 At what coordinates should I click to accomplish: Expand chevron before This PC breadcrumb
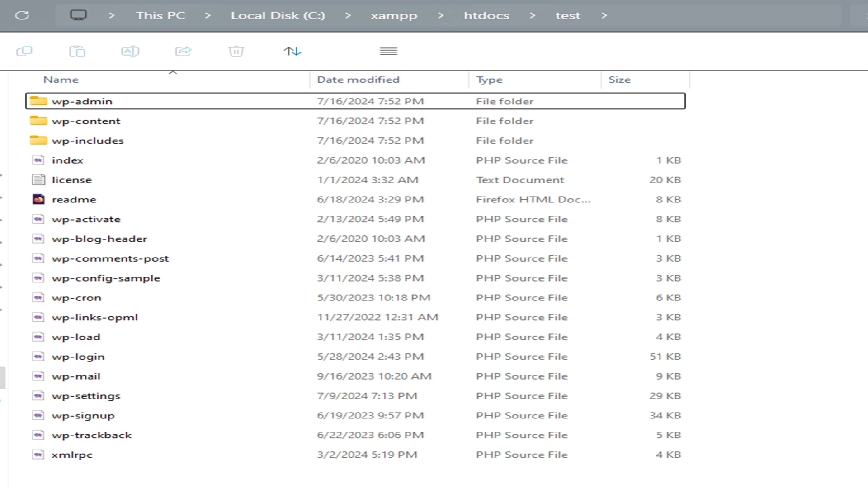click(x=112, y=15)
